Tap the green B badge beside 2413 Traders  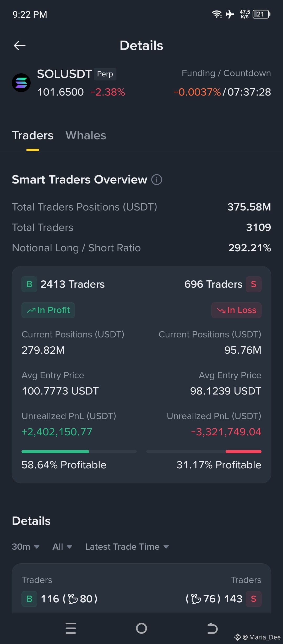[29, 284]
